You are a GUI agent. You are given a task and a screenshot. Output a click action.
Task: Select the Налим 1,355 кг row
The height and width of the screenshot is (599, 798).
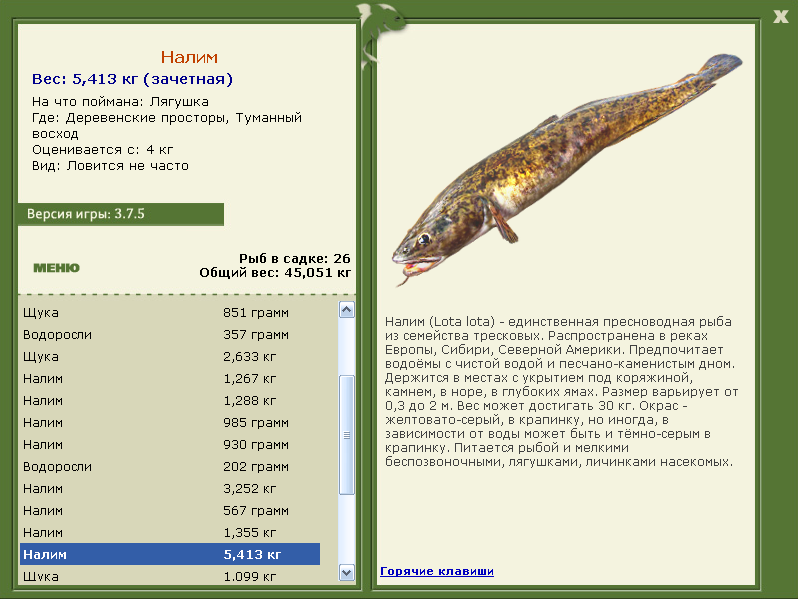point(170,532)
